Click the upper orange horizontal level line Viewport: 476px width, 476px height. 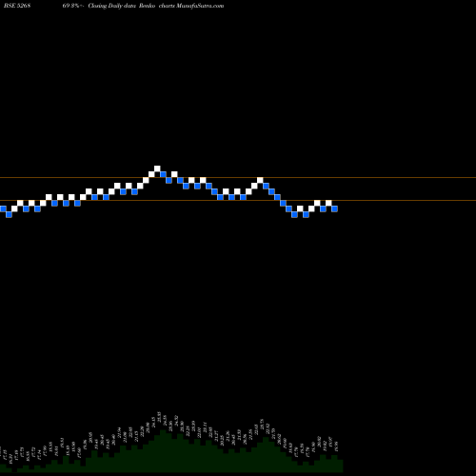pyautogui.click(x=238, y=177)
